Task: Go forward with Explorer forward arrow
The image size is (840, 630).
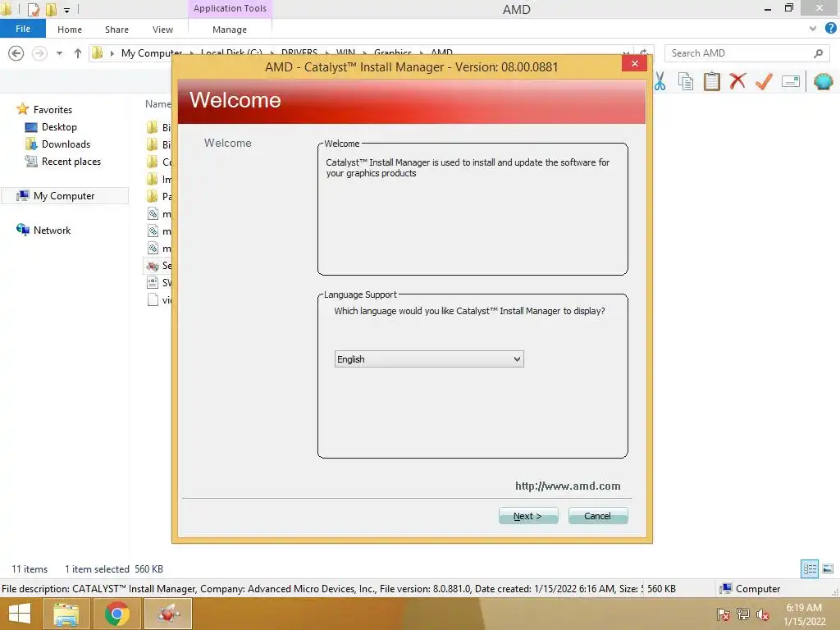Action: coord(39,53)
